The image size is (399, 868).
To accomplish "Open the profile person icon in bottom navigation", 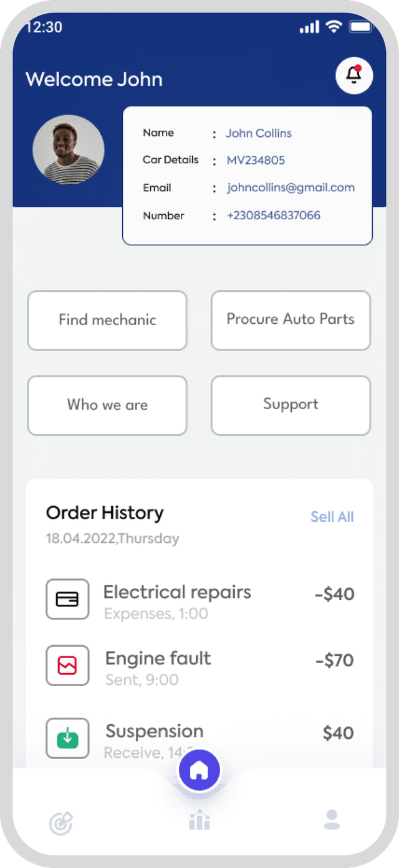I will tap(332, 819).
